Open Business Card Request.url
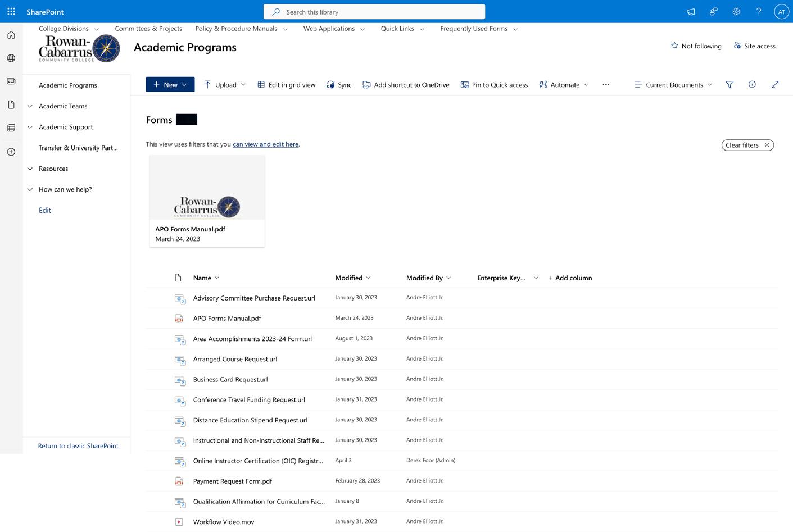793x532 pixels. coord(230,380)
